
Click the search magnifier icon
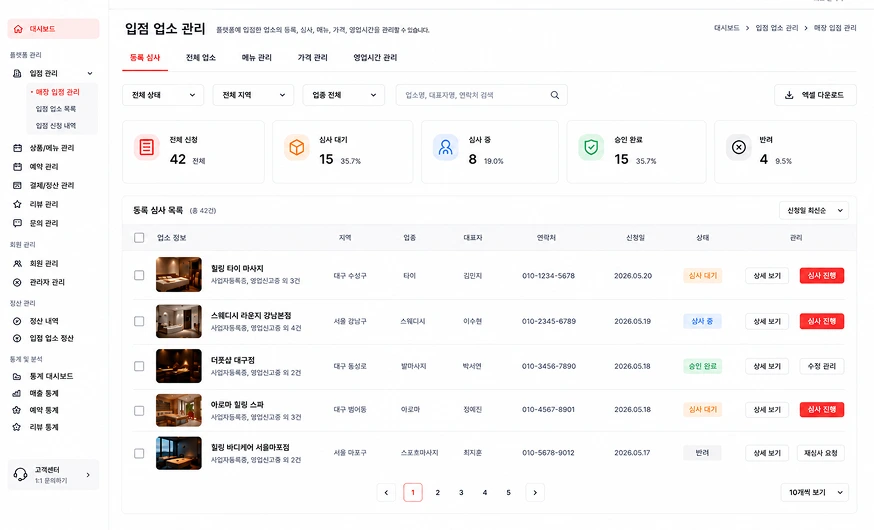click(x=555, y=95)
